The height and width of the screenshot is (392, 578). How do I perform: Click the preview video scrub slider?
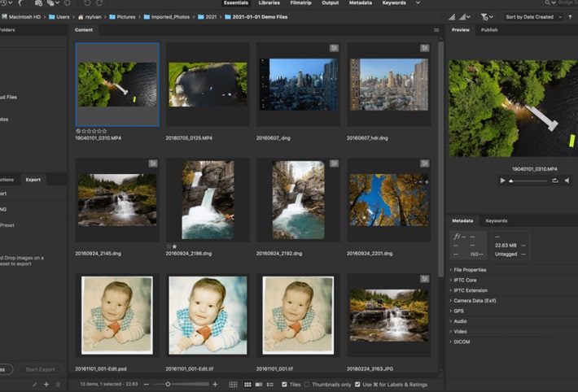(x=528, y=181)
